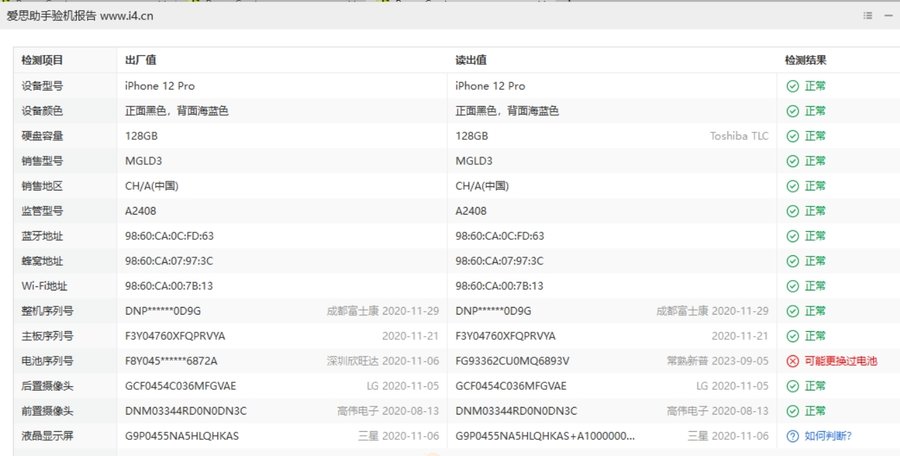
Task: Open the list menu icon in title bar
Action: pyautogui.click(x=868, y=16)
